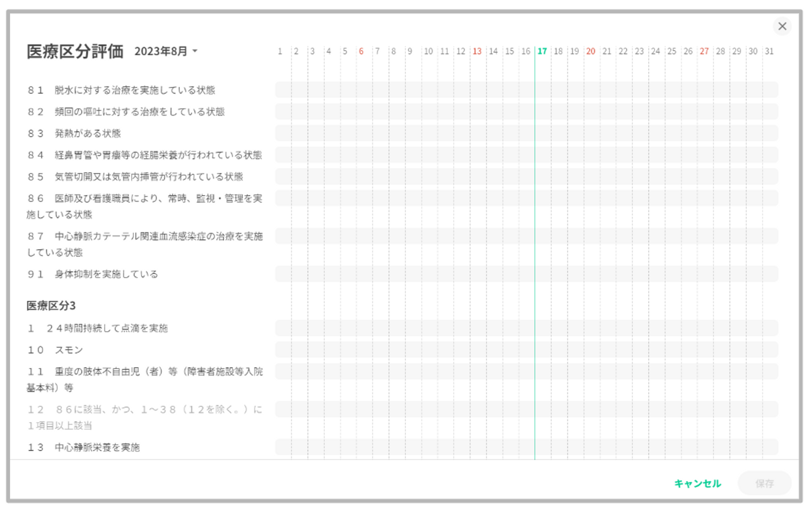This screenshot has height=508, width=812.
Task: Click the 83 発熱がある状態 row bar
Action: 526,133
